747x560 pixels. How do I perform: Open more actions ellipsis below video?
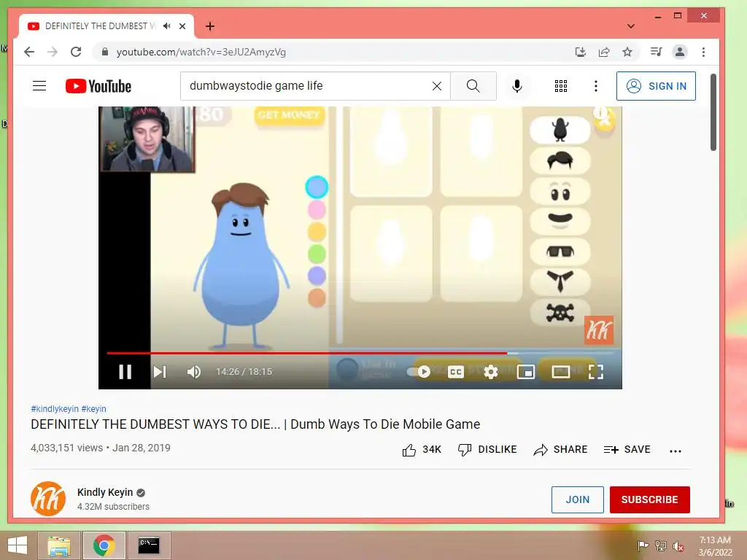675,451
